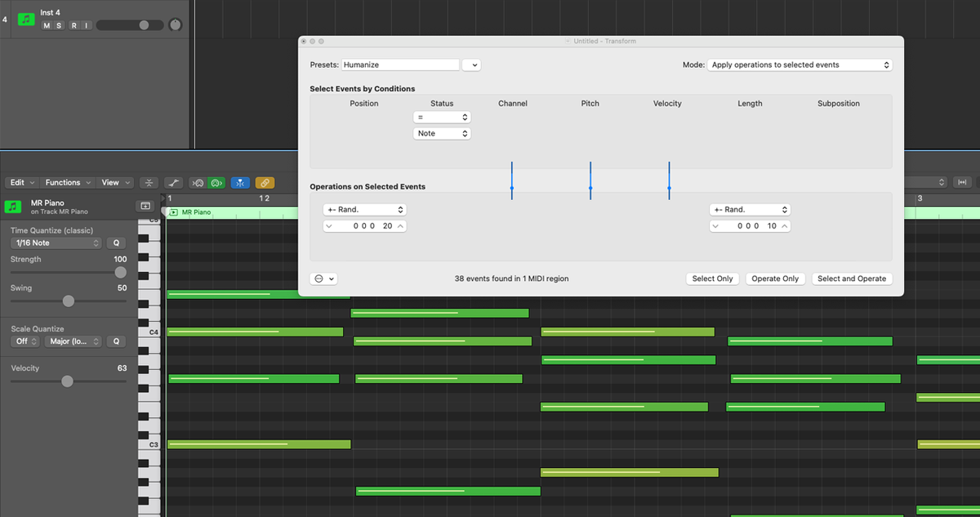
Task: Open the piano roll View menu
Action: tap(114, 182)
